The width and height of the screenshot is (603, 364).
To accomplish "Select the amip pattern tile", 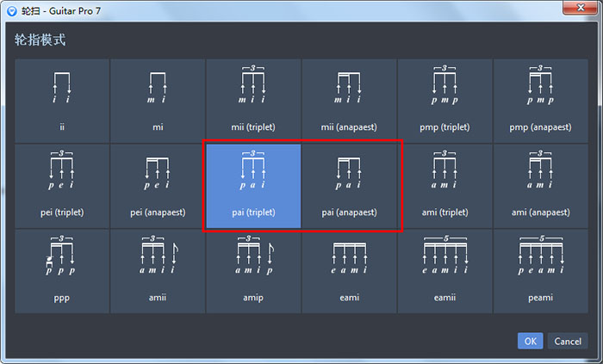I will (253, 271).
